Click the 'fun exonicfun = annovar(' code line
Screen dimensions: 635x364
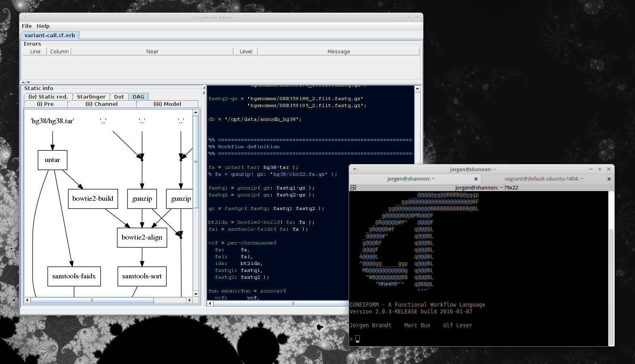point(247,291)
